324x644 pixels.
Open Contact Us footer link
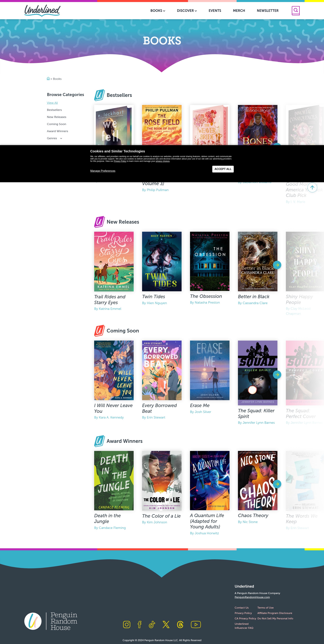tap(241, 608)
